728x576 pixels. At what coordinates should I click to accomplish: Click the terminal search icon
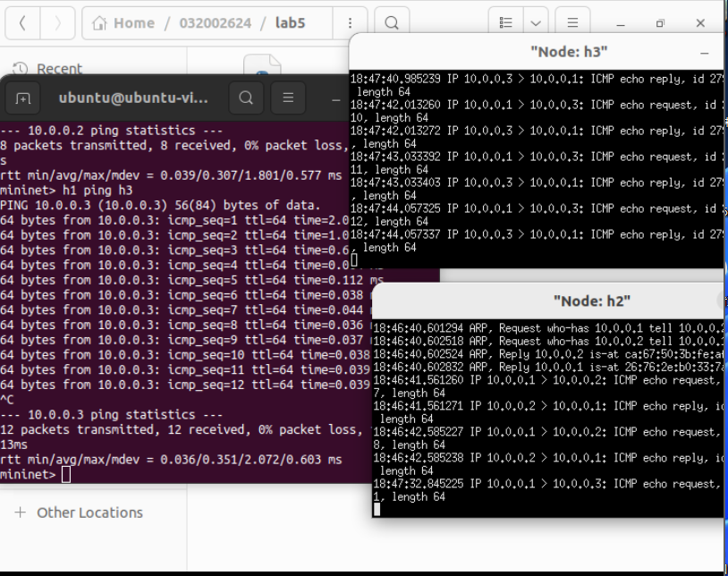246,97
